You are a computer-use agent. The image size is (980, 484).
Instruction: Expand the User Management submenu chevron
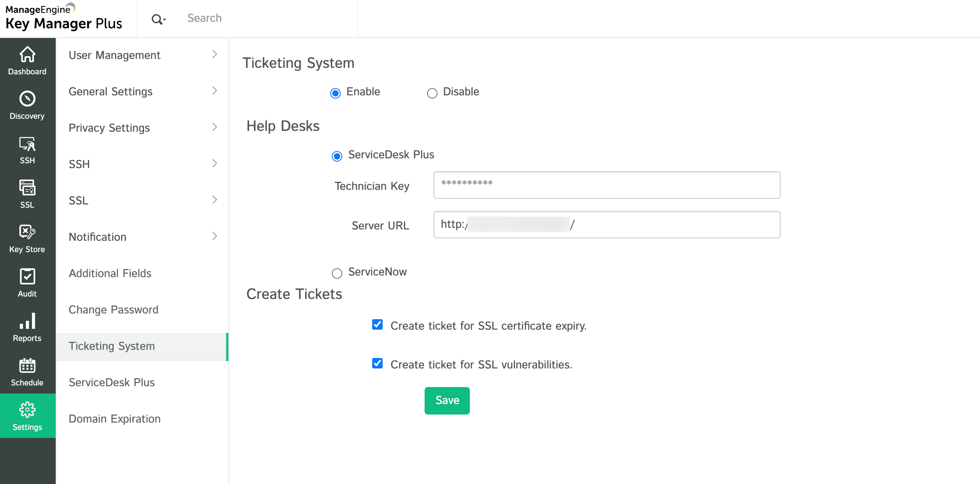(215, 55)
